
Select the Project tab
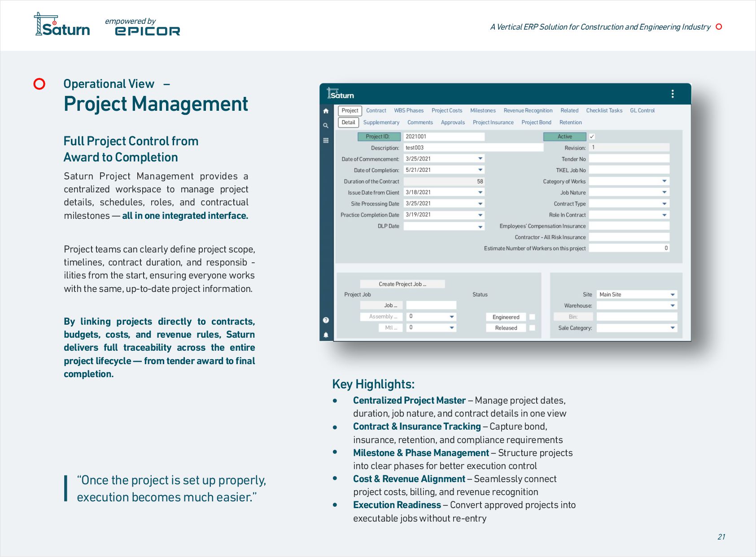tap(350, 111)
